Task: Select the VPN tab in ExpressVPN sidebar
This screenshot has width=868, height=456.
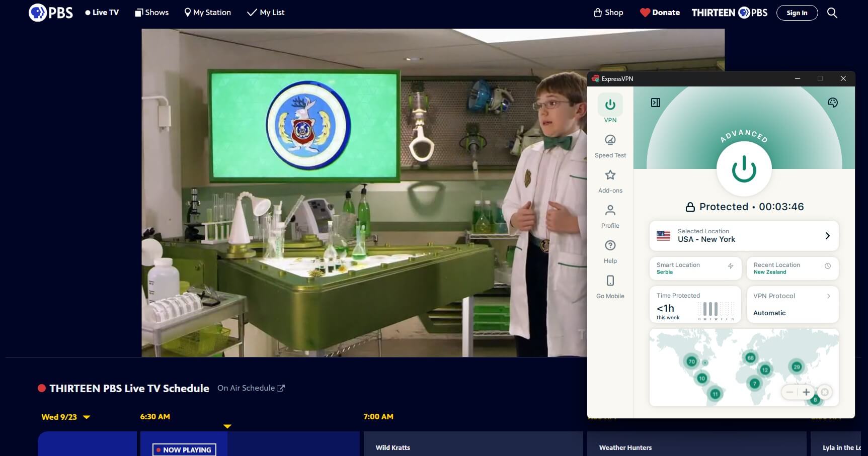Action: [610, 109]
